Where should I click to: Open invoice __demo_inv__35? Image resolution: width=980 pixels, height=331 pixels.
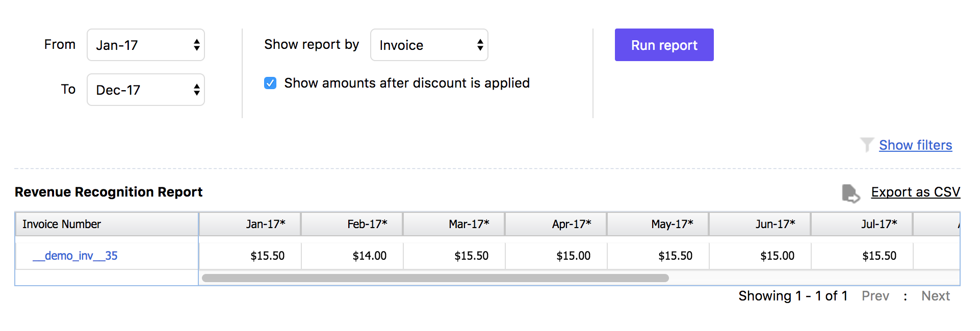click(x=75, y=256)
